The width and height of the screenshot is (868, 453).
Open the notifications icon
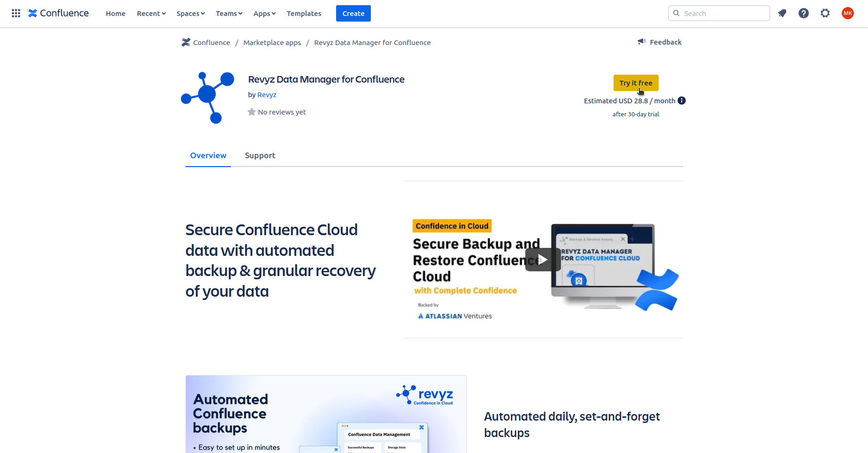(782, 13)
